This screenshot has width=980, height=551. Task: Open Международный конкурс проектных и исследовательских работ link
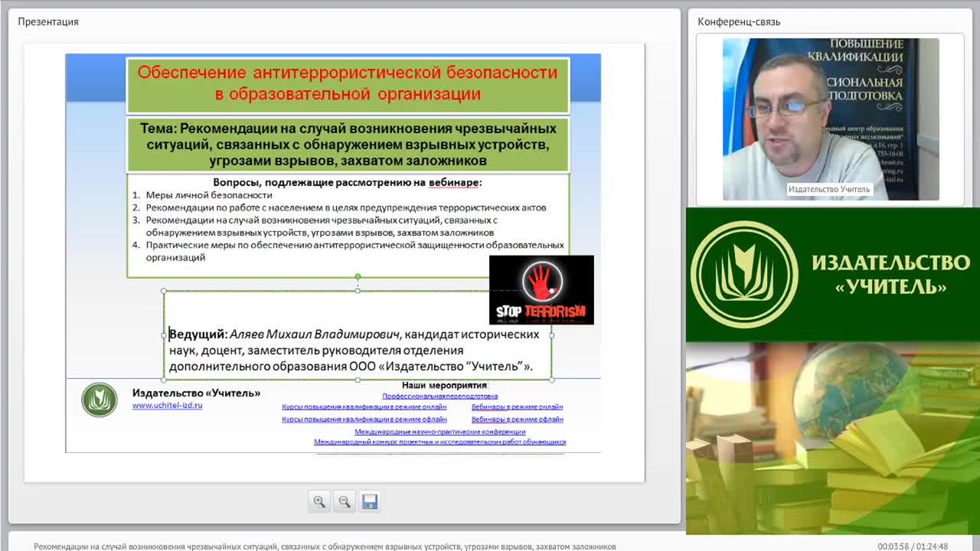coord(439,442)
